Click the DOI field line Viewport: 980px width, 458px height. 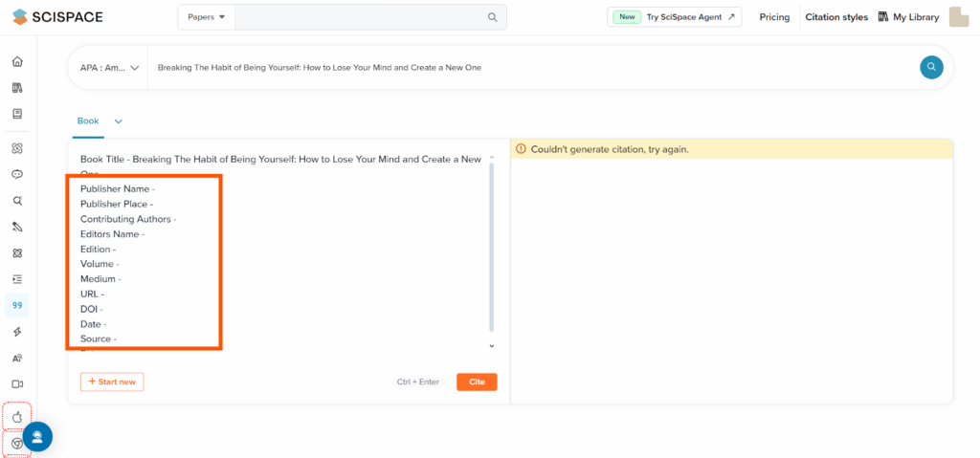[92, 309]
